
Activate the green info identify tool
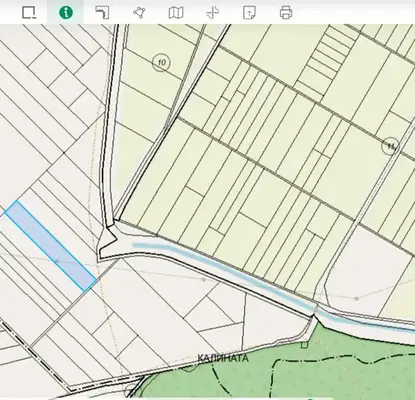66,13
